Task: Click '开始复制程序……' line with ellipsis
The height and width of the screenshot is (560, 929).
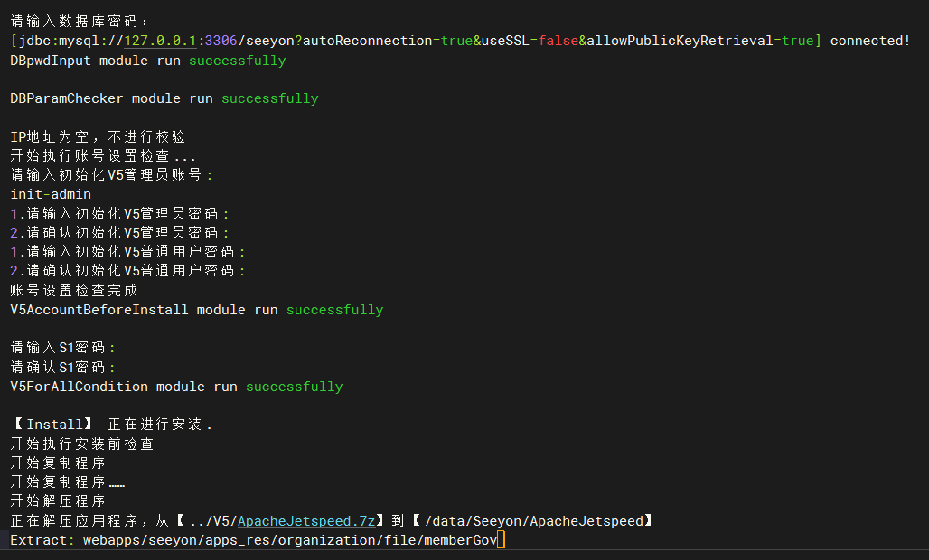Action: pyautogui.click(x=68, y=481)
